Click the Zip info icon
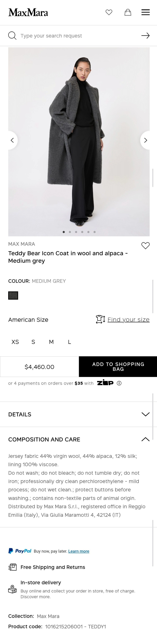The height and width of the screenshot is (644, 157). pos(119,383)
